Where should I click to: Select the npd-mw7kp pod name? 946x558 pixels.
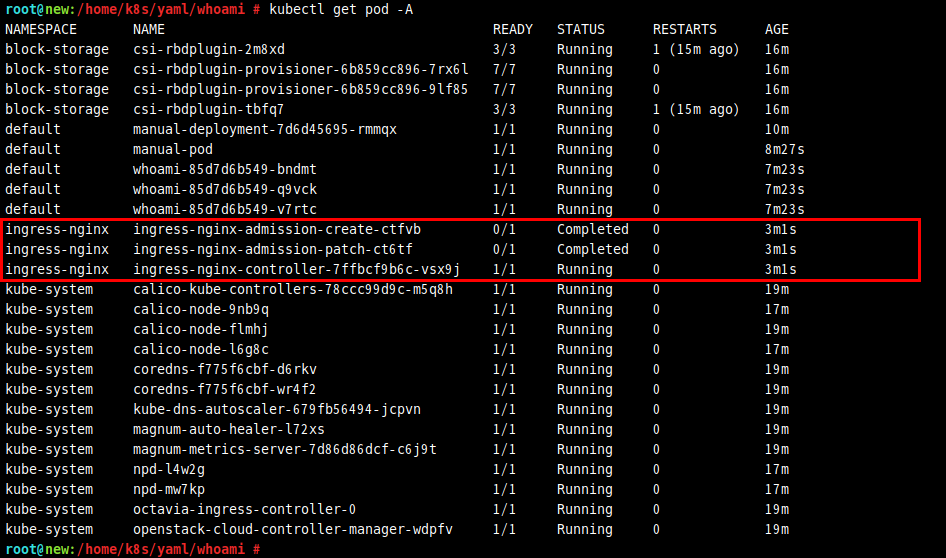169,489
